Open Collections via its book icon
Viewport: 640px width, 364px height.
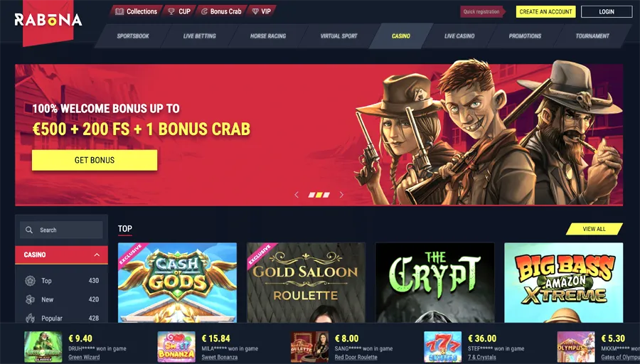point(119,11)
